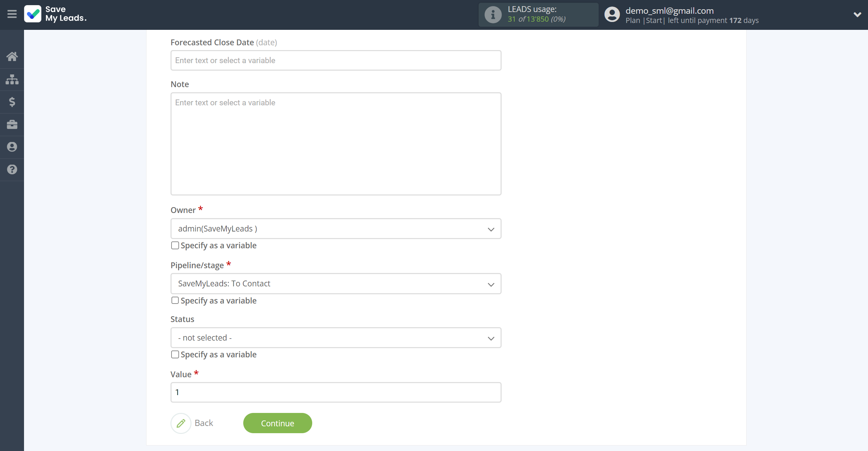
Task: Go to the Home sidebar icon
Action: 12,56
